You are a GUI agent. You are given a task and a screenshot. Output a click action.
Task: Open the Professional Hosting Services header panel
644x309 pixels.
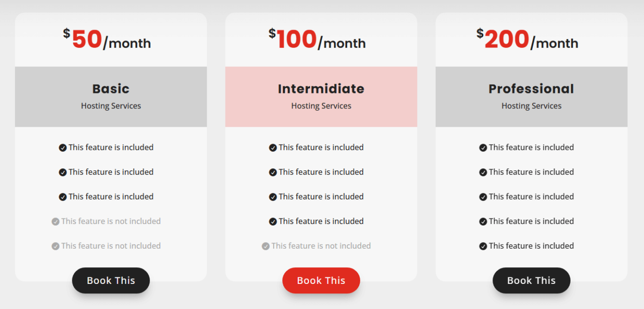click(x=531, y=96)
